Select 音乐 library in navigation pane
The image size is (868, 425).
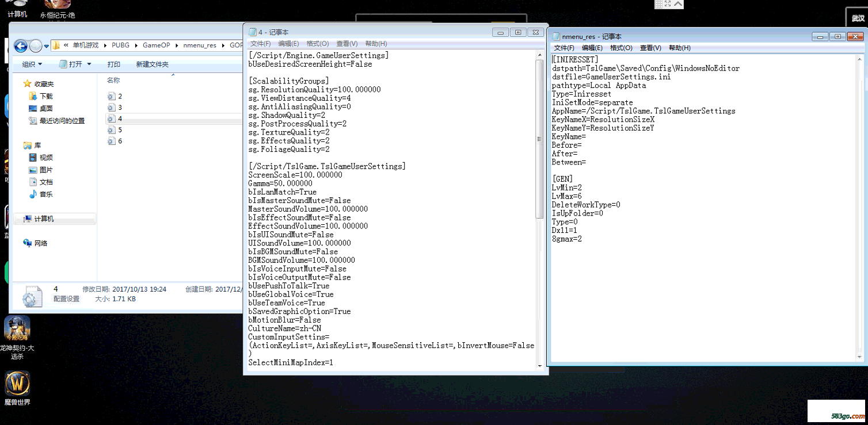pos(45,194)
